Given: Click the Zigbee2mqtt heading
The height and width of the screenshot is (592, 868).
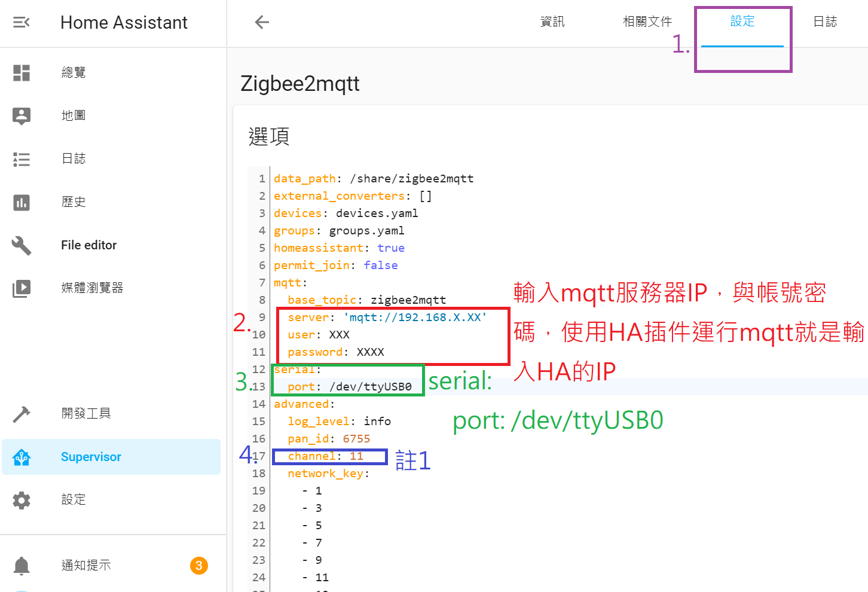Looking at the screenshot, I should [x=300, y=84].
